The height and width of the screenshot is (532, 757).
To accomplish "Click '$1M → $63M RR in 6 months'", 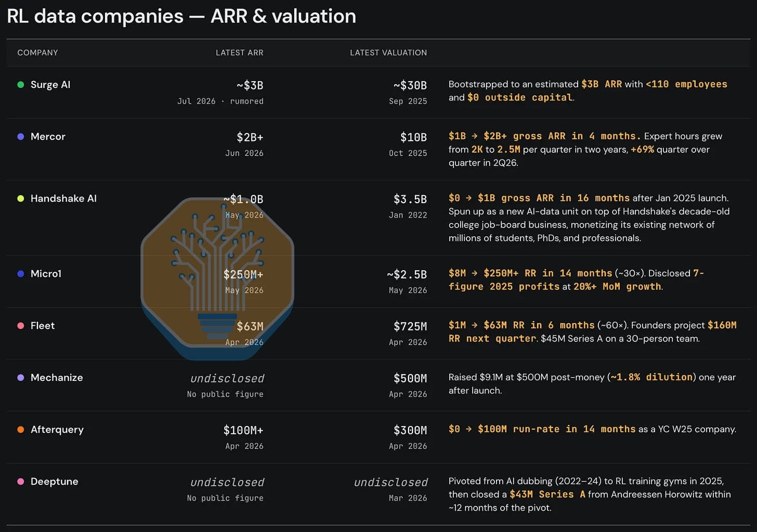I will click(521, 325).
